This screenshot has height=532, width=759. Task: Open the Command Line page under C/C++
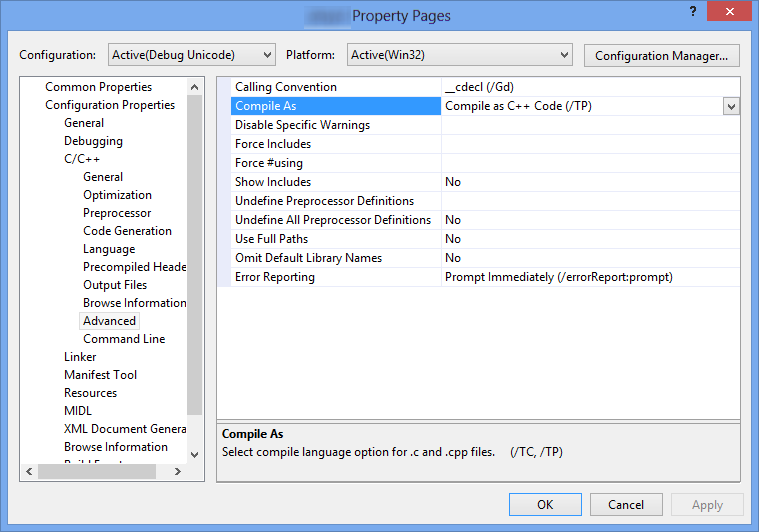(x=124, y=339)
